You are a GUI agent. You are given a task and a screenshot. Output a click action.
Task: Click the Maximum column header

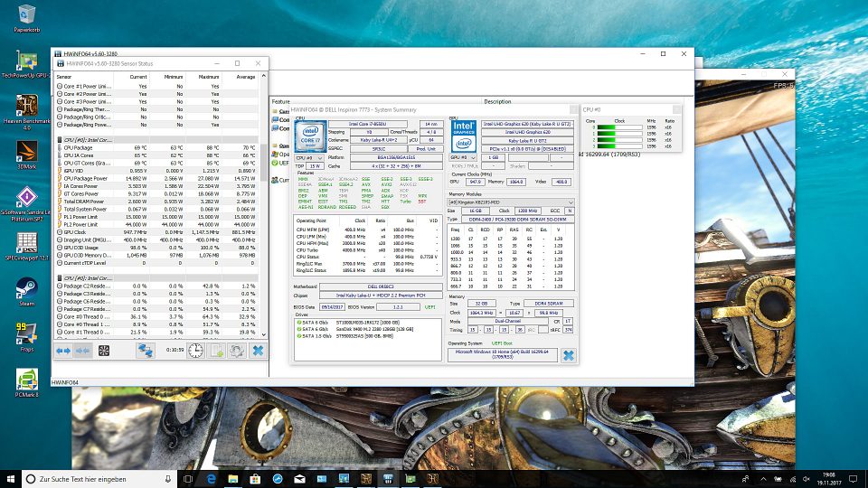coord(208,77)
